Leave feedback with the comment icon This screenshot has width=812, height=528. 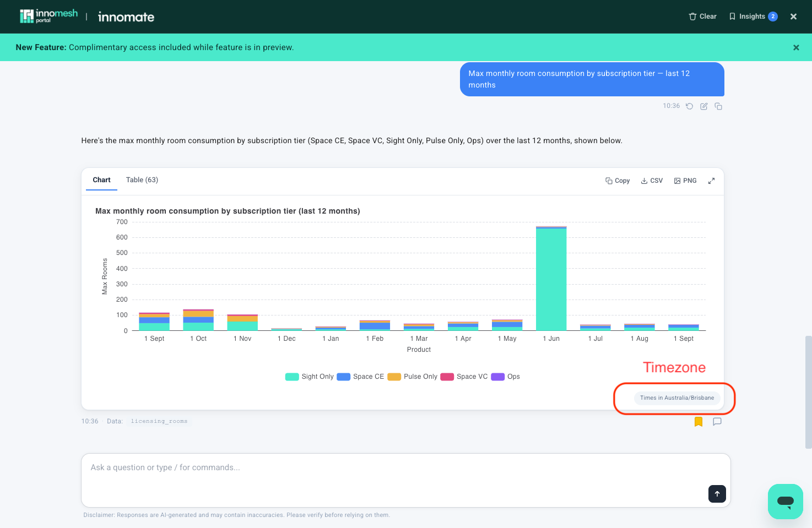(717, 422)
